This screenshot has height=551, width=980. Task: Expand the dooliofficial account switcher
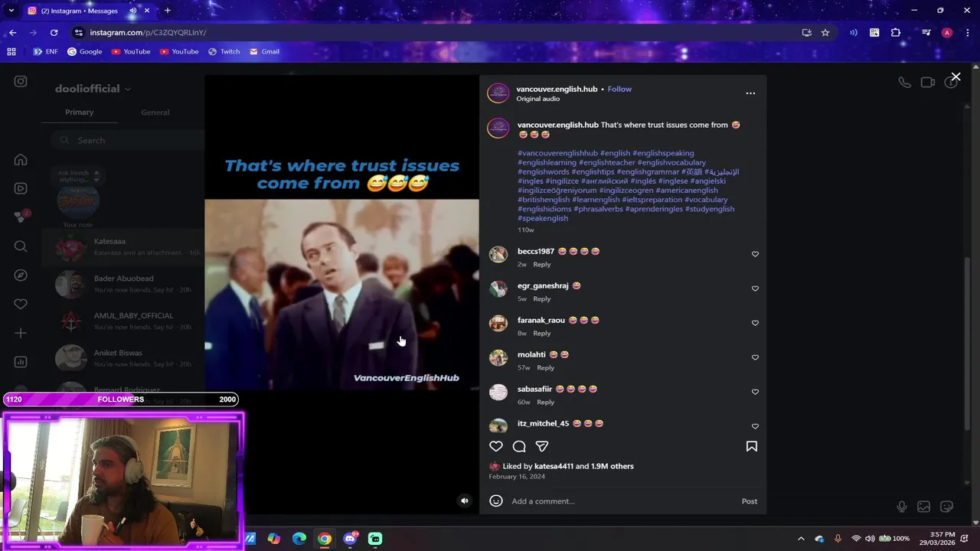click(93, 89)
